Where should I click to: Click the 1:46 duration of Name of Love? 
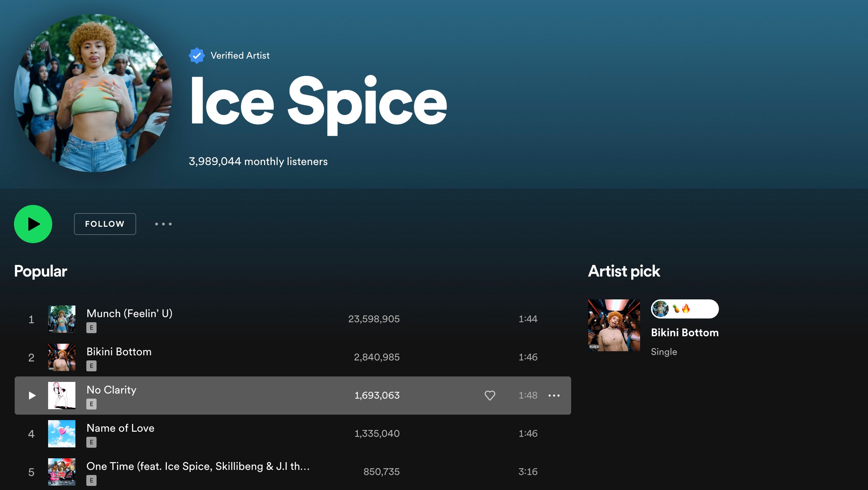pyautogui.click(x=528, y=433)
